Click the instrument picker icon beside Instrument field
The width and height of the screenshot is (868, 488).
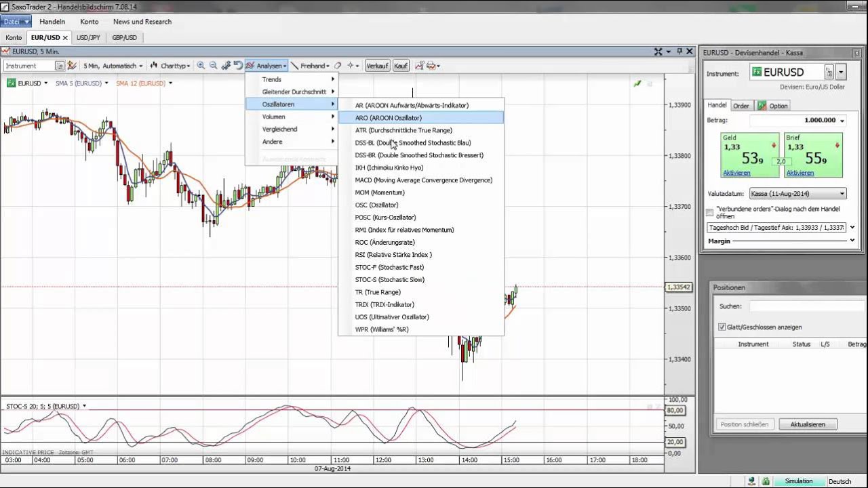[60, 66]
